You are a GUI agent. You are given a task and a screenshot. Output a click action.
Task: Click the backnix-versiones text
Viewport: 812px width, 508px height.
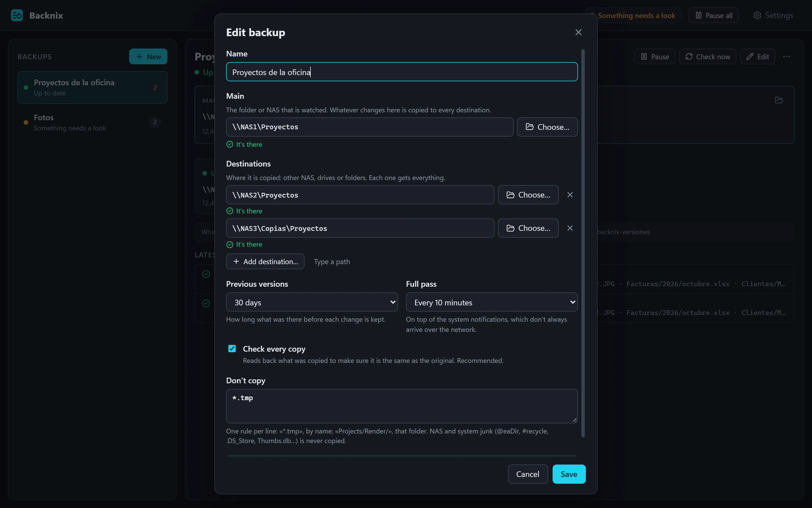623,232
